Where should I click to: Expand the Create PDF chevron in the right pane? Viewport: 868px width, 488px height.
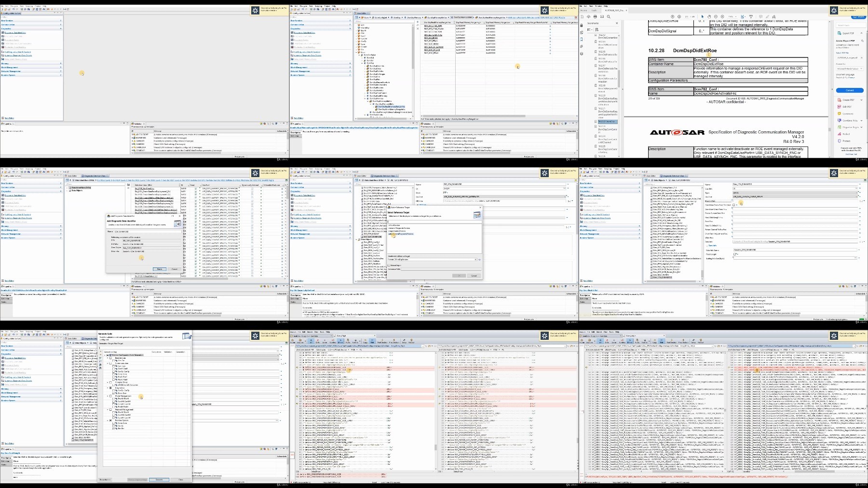(861, 100)
